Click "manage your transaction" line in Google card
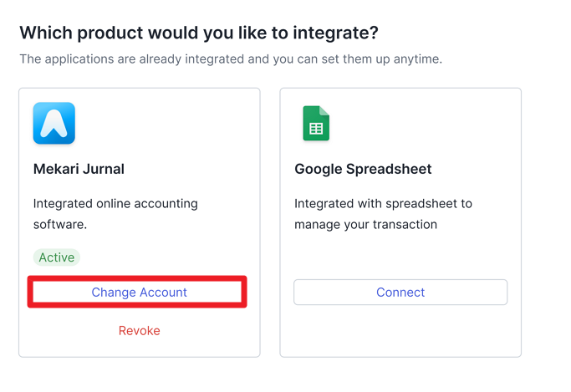This screenshot has width=571, height=392. point(365,224)
